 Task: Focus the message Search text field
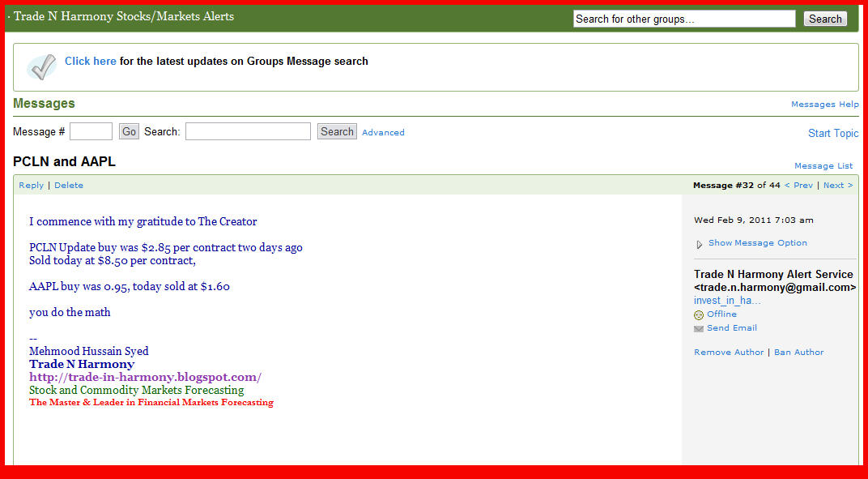tap(248, 131)
